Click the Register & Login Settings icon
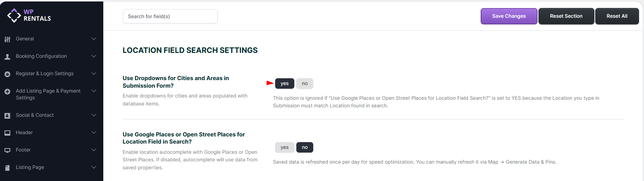This screenshot has height=181, width=644. 7,74
